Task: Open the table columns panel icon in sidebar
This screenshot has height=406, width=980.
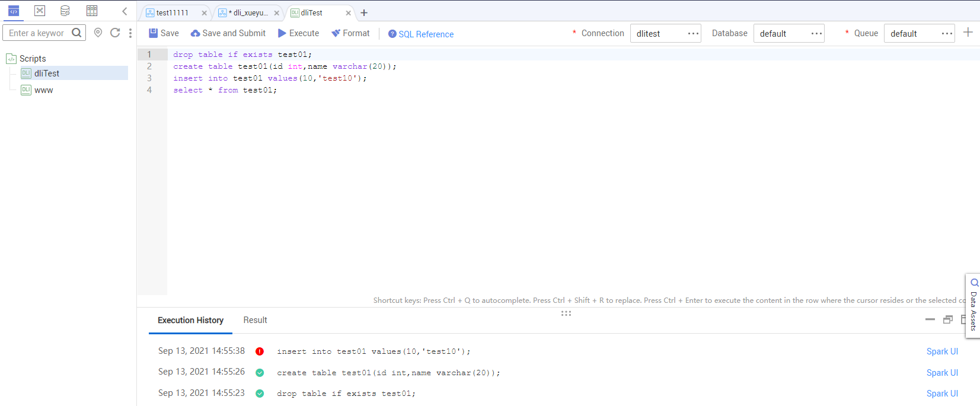Action: 92,11
